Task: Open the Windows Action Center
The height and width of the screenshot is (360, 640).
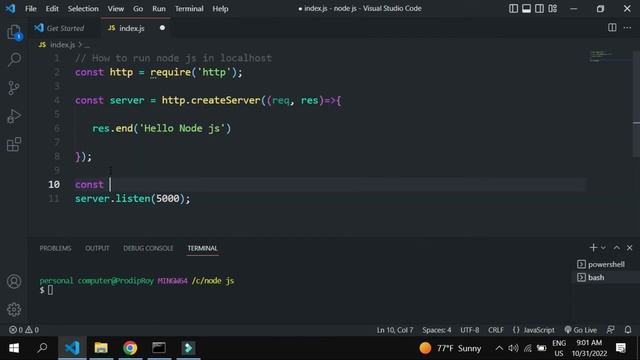Action: (x=621, y=348)
